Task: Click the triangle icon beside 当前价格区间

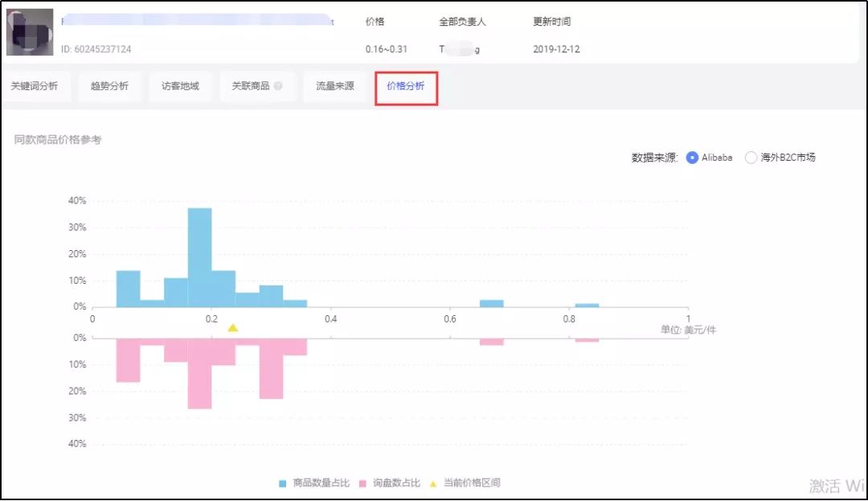Action: pos(434,483)
